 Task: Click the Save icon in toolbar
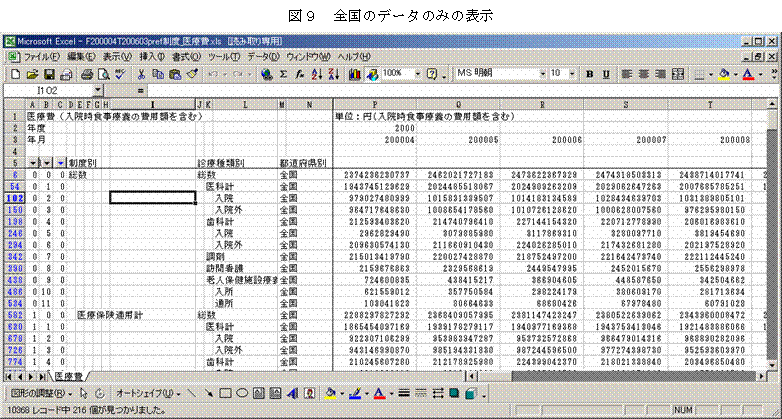[x=48, y=74]
